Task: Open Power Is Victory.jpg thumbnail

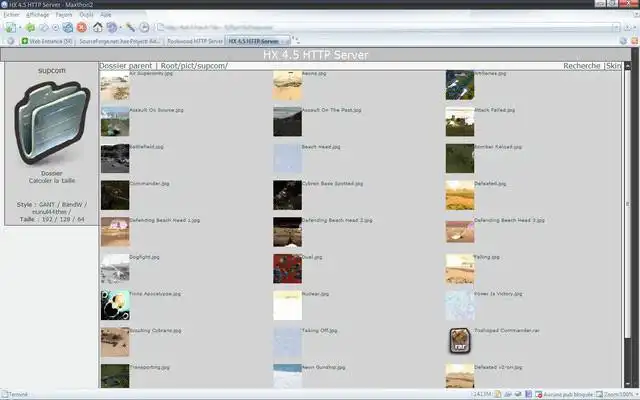Action: coord(460,305)
